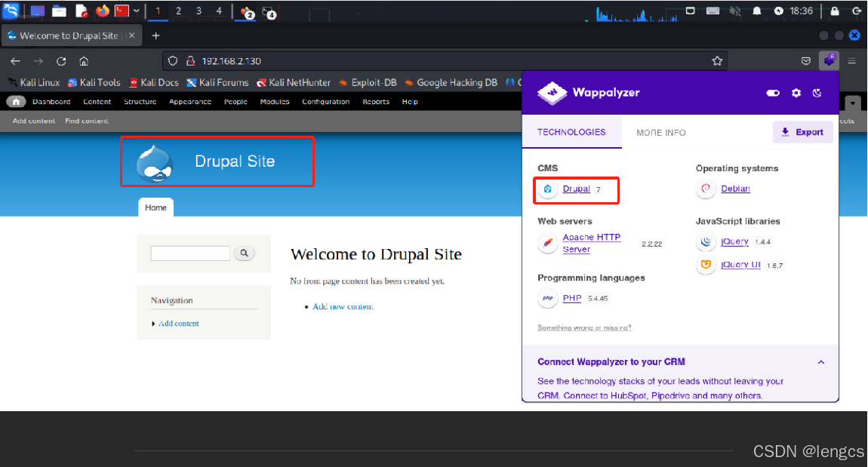Open a new browser tab
The height and width of the screenshot is (467, 868).
pos(155,35)
